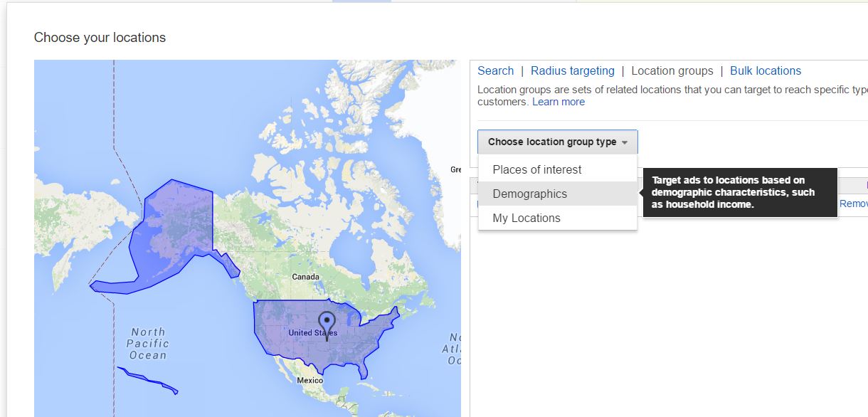Click the dropdown caret beside location group type
The height and width of the screenshot is (417, 868).
[x=625, y=142]
